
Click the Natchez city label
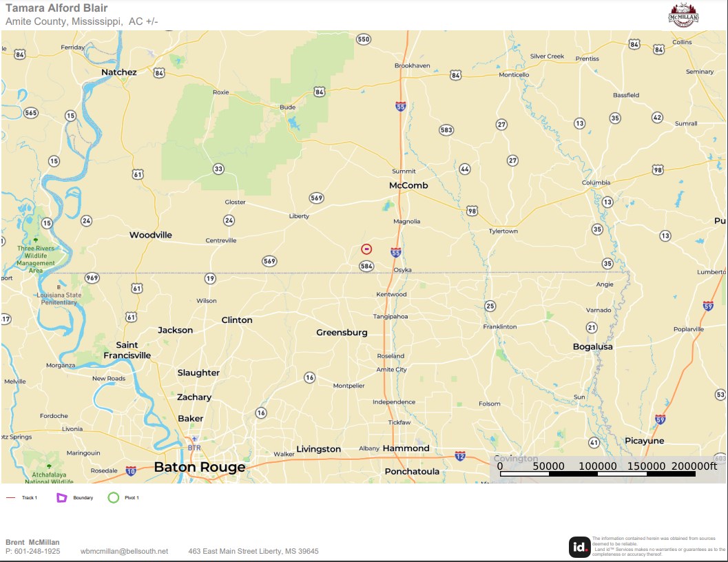119,72
